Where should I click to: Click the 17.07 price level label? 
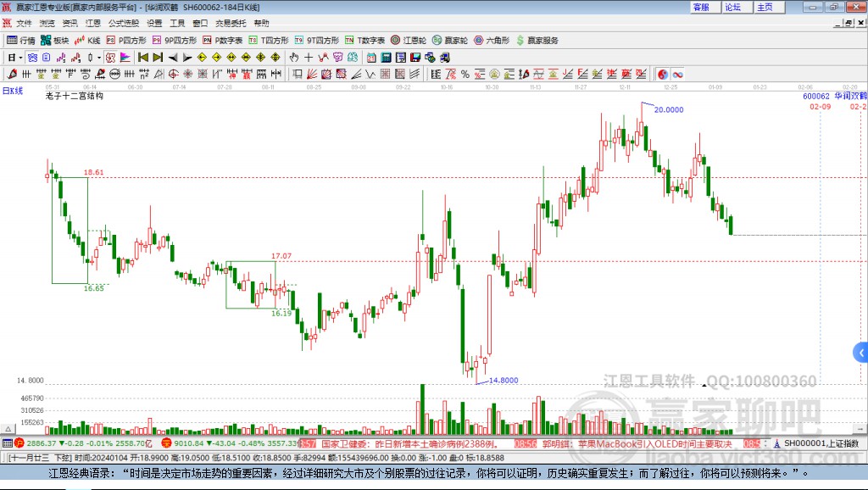pyautogui.click(x=281, y=256)
